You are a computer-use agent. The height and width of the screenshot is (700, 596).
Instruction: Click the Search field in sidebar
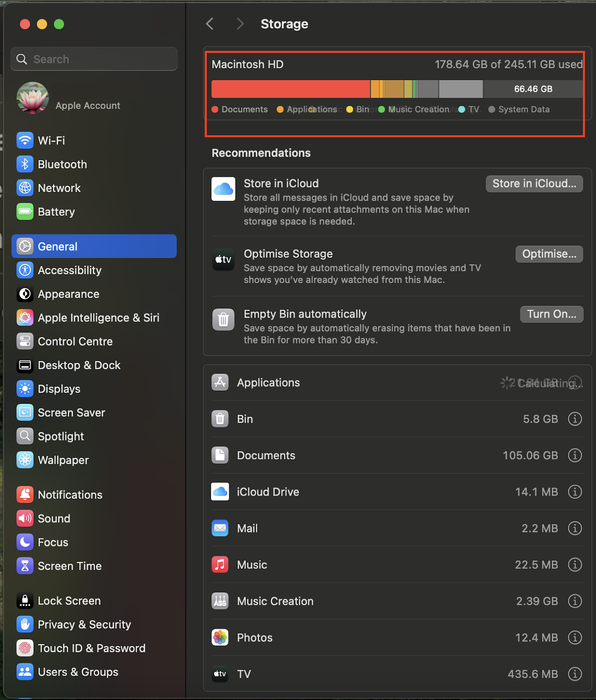click(94, 59)
